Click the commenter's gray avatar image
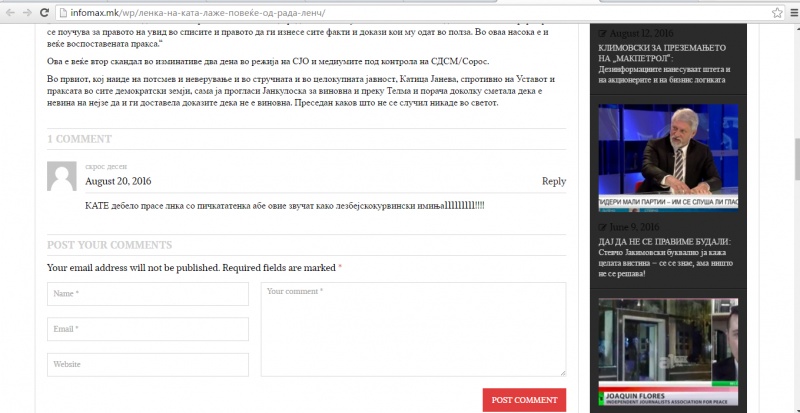The width and height of the screenshot is (800, 413). click(62, 177)
